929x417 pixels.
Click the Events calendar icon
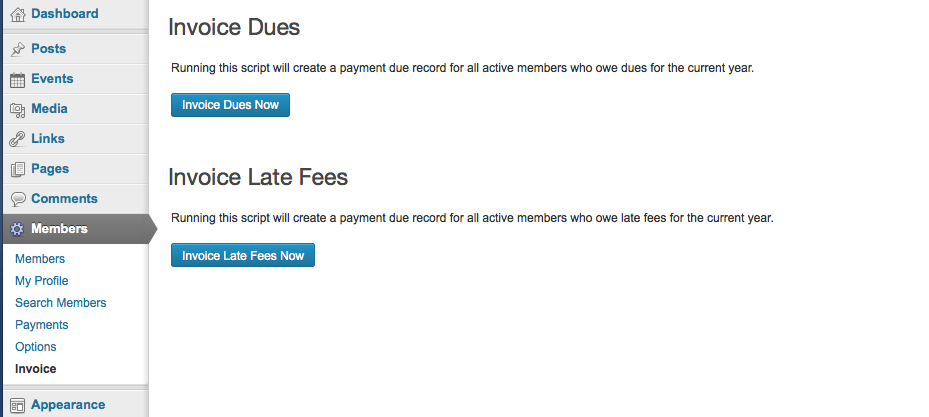17,79
